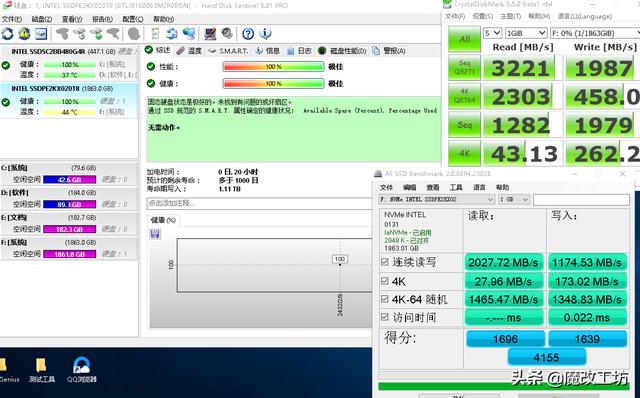Click the plain Seq test button
The image size is (640, 398).
click(464, 125)
